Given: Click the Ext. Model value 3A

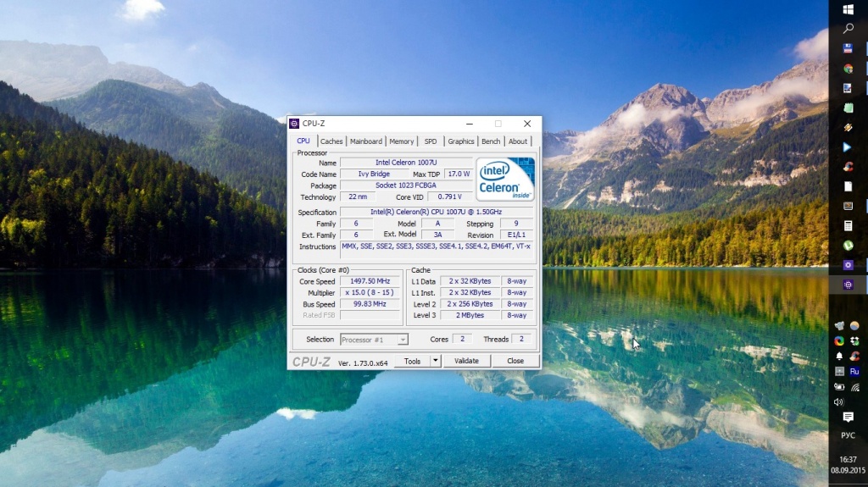Looking at the screenshot, I should [x=438, y=235].
